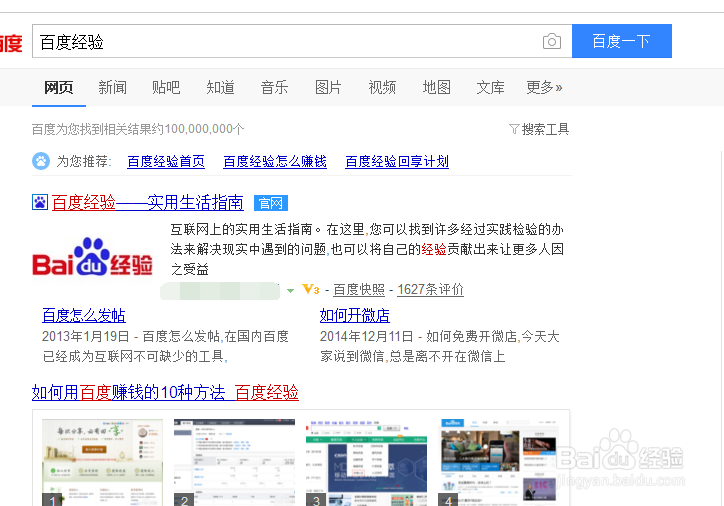Select the 网页 tab
Viewport: 724px width, 506px height.
tap(59, 87)
